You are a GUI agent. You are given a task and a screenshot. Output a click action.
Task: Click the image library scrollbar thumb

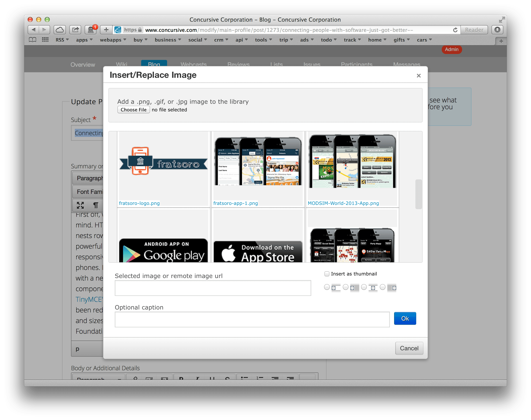pyautogui.click(x=418, y=194)
